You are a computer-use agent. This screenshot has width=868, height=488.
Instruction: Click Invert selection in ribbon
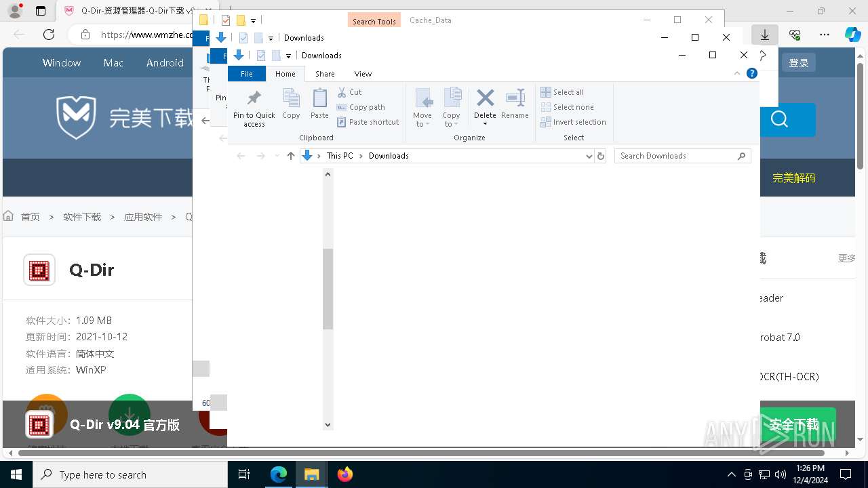[x=573, y=122]
